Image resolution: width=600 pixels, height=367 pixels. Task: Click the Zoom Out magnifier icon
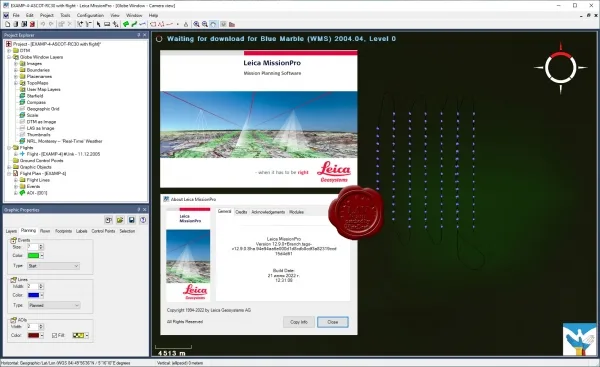pos(205,24)
